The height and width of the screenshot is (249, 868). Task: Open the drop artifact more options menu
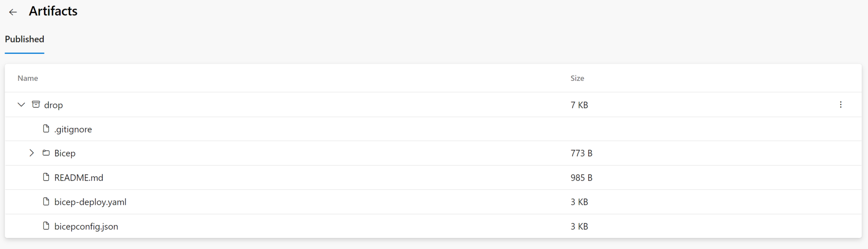pos(840,105)
